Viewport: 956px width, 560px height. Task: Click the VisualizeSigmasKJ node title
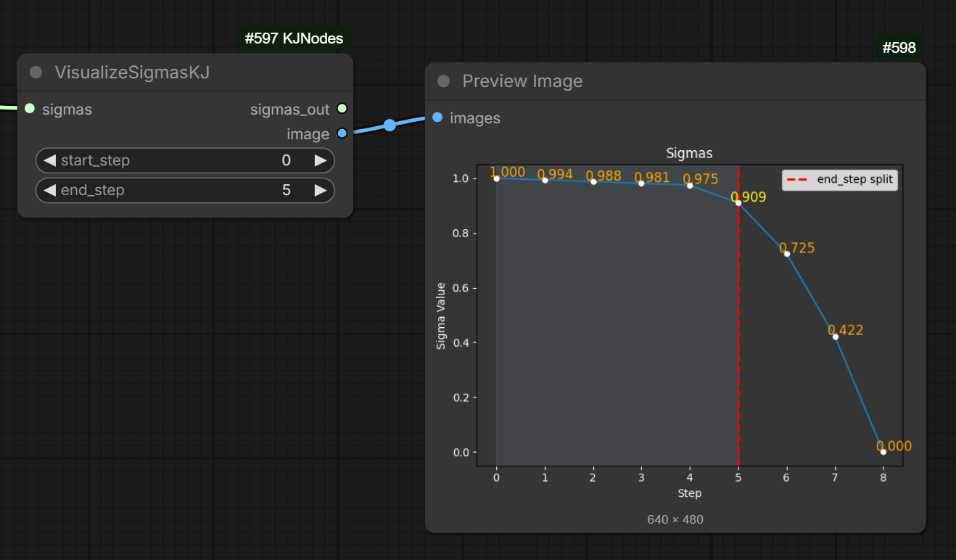click(x=132, y=73)
